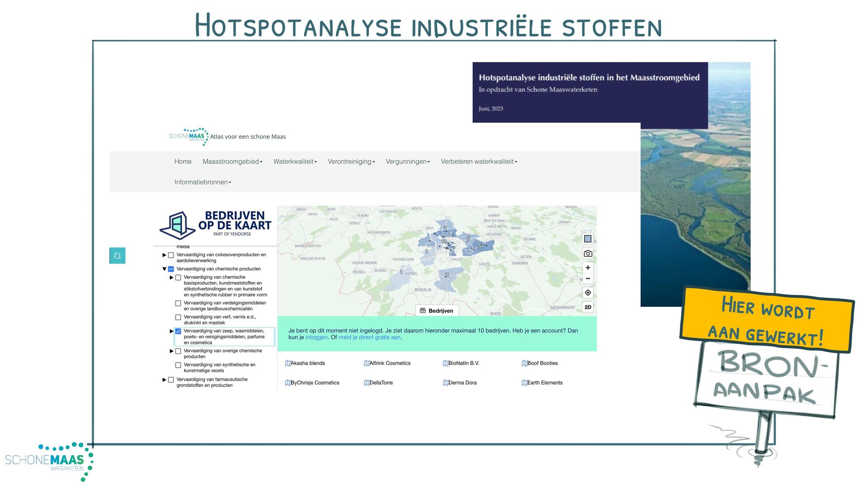Toggle the 2D map view button

coord(588,307)
